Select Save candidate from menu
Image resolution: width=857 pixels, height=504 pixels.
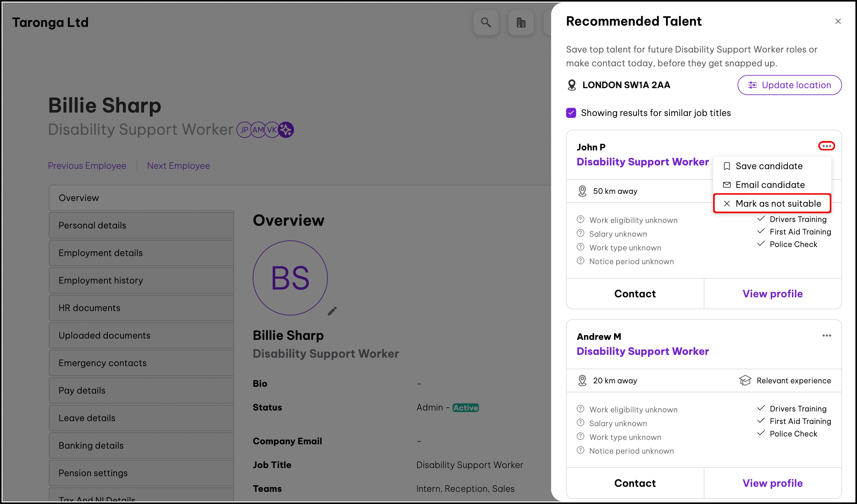click(768, 166)
